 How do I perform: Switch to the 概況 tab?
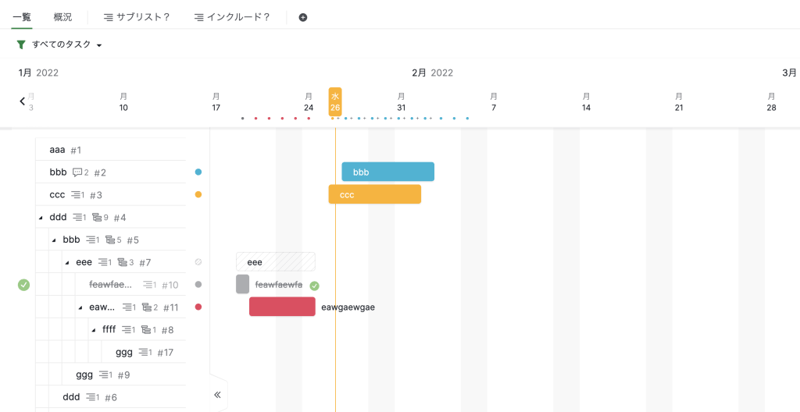pos(62,17)
